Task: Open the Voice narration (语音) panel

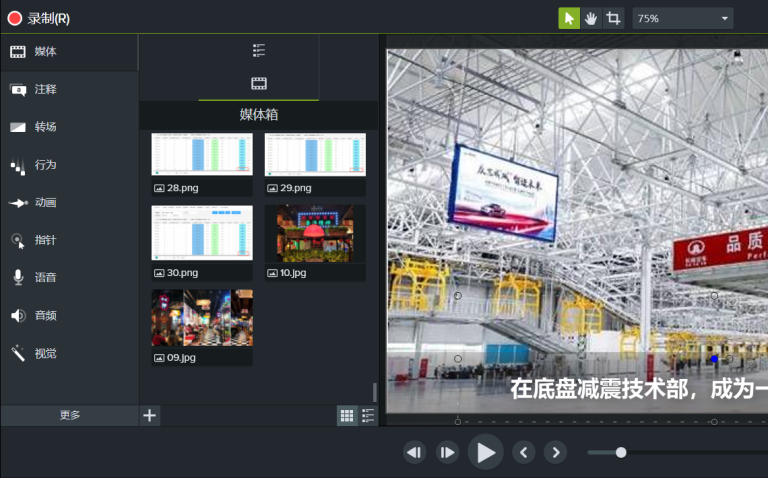Action: [68, 277]
